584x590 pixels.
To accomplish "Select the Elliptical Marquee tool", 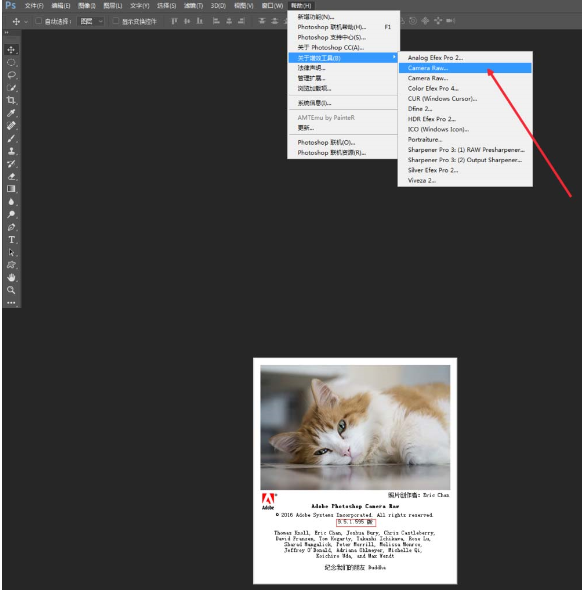I will 11,62.
